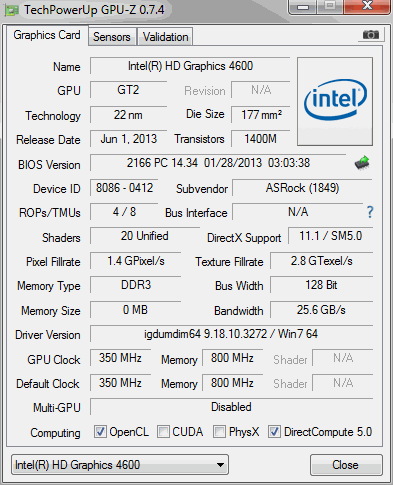Select the Graphics Card tab
Screen dimensions: 393x485
click(47, 35)
